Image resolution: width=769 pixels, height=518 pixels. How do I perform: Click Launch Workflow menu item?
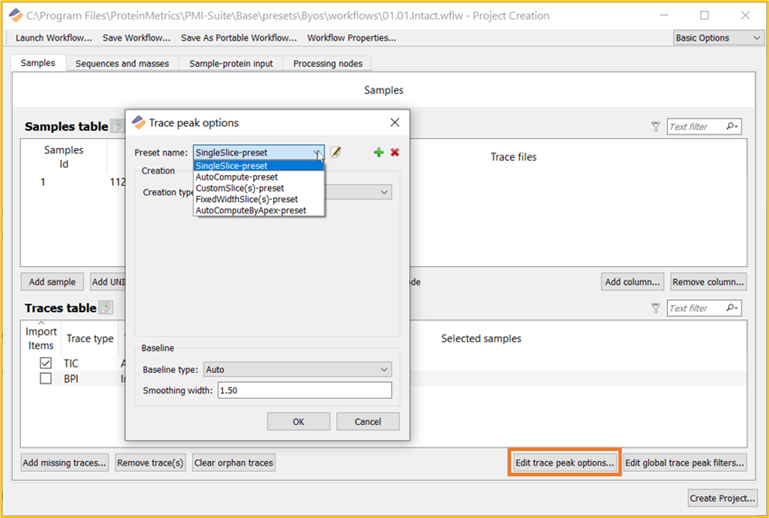[53, 38]
